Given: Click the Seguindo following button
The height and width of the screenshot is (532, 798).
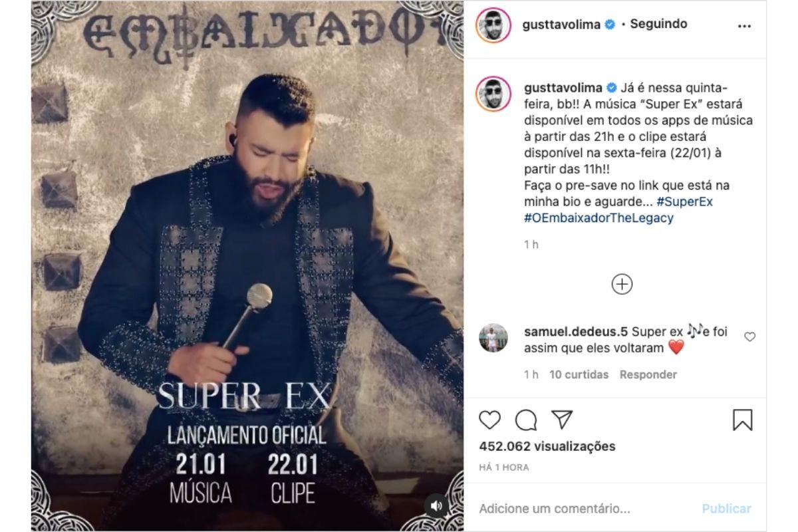Looking at the screenshot, I should [658, 24].
